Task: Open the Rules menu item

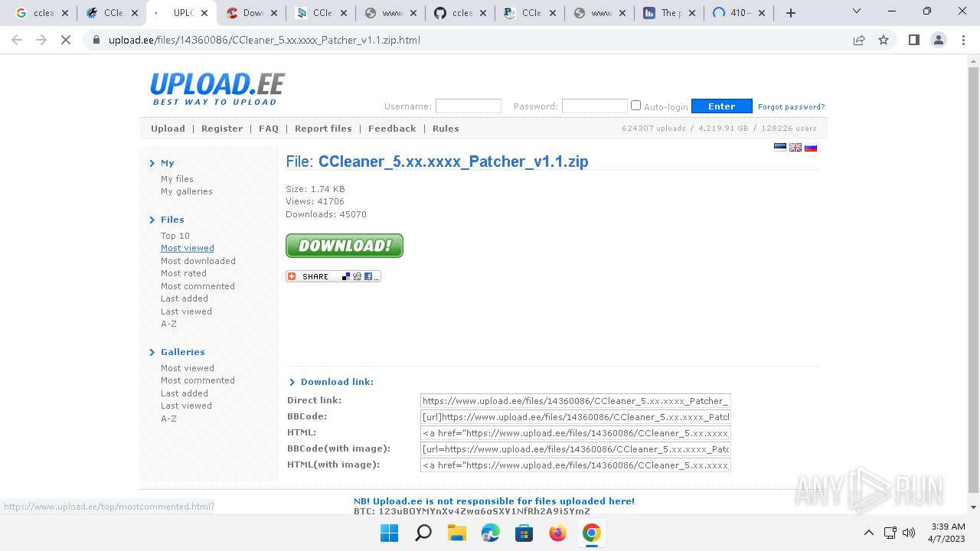Action: coord(446,129)
